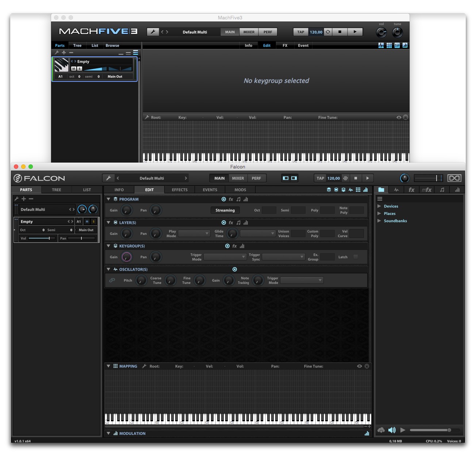Click the sync icon beside MachFive3's tempo

[x=328, y=32]
